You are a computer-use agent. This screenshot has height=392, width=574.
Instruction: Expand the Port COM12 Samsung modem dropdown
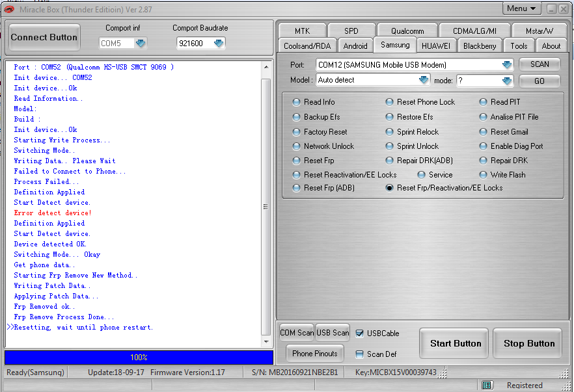coord(507,65)
